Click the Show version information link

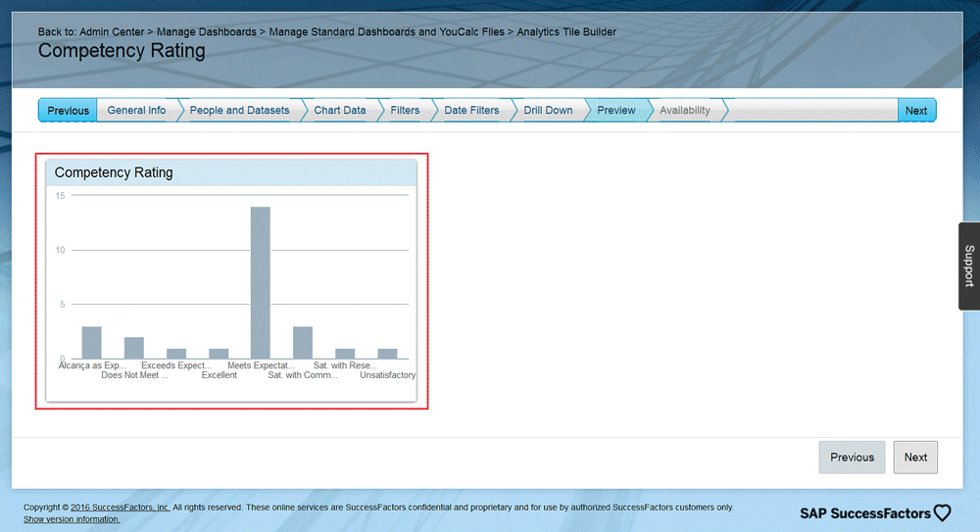click(x=72, y=519)
